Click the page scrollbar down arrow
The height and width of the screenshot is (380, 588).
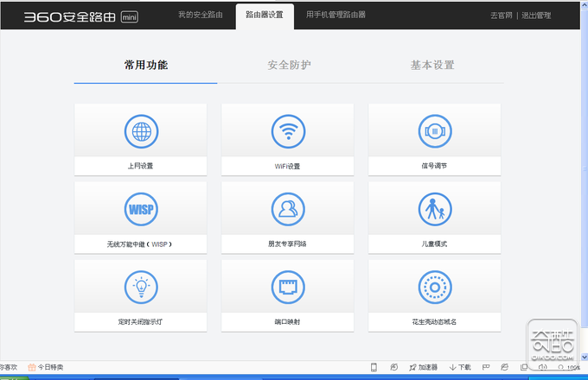click(585, 358)
